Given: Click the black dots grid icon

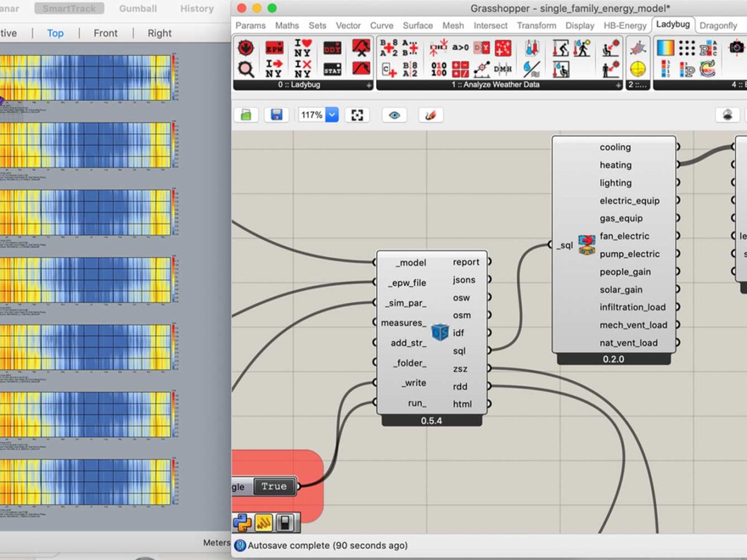Looking at the screenshot, I should coord(687,48).
